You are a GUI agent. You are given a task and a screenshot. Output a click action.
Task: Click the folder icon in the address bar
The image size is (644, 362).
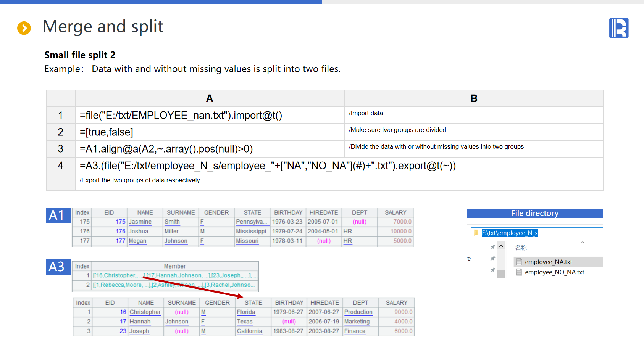click(476, 233)
